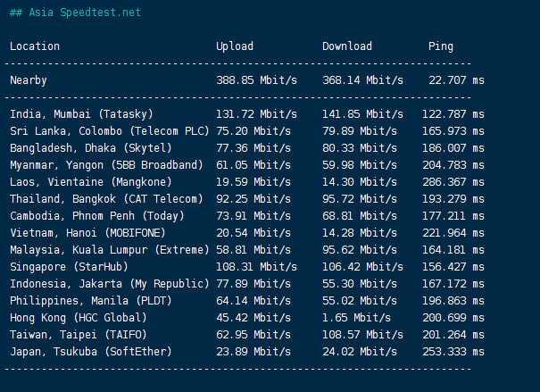The image size is (540, 392).
Task: Click the Bangladesh, Dhaka (Skytel) entry
Action: click(x=90, y=148)
